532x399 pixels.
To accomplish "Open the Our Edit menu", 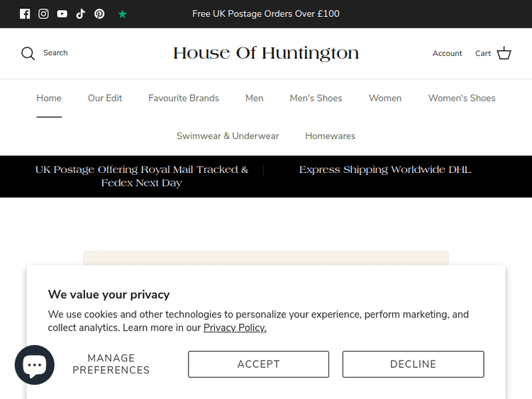I will (x=105, y=98).
